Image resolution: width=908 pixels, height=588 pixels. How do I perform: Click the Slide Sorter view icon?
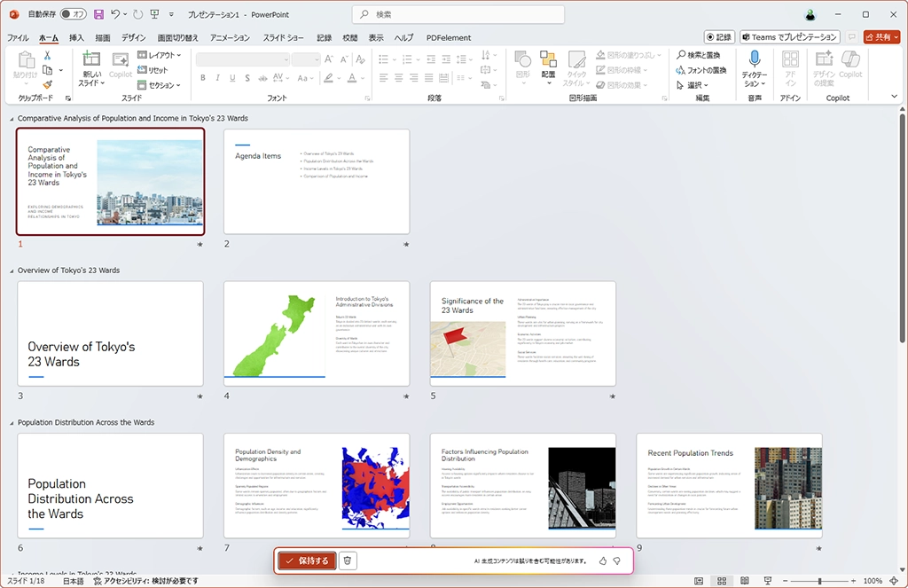point(722,581)
